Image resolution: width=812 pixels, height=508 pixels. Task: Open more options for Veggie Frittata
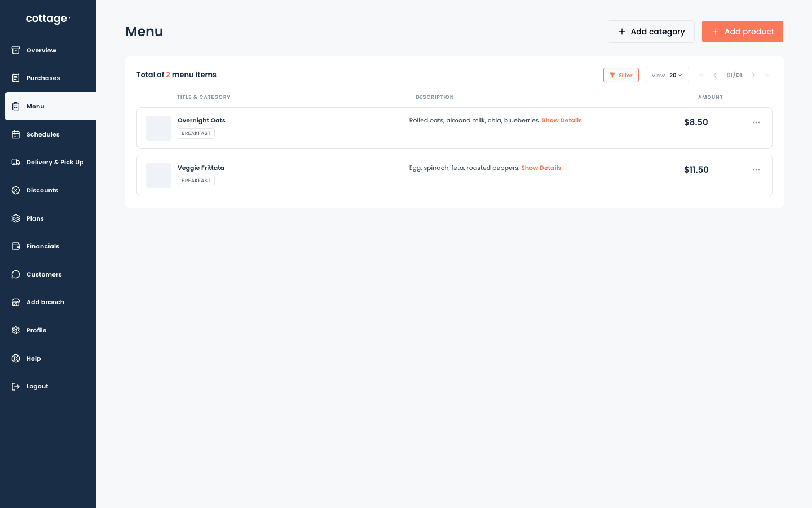pos(756,170)
